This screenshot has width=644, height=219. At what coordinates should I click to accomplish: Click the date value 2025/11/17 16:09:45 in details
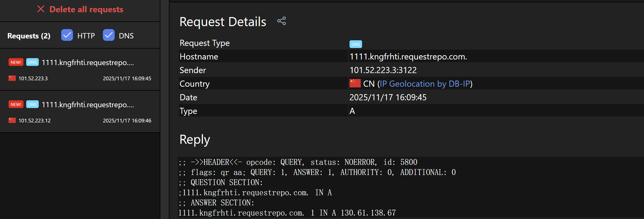click(388, 97)
